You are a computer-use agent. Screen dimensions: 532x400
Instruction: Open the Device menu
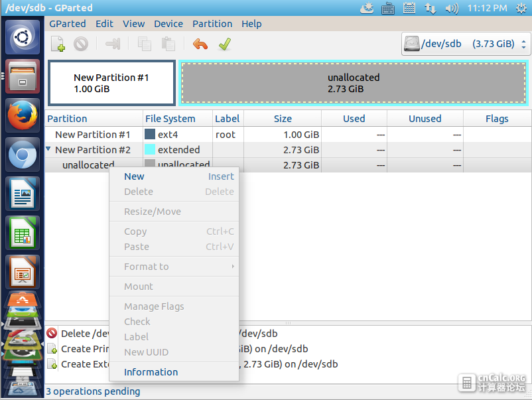coord(168,24)
